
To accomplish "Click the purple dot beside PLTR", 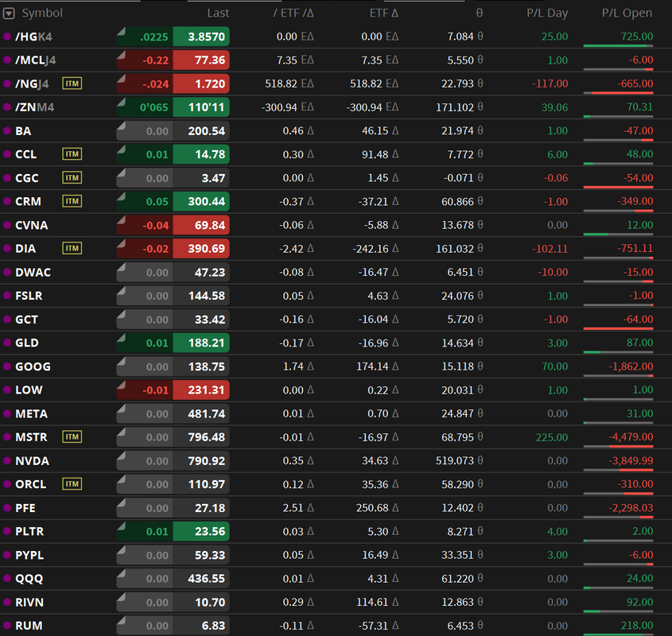I will point(7,531).
